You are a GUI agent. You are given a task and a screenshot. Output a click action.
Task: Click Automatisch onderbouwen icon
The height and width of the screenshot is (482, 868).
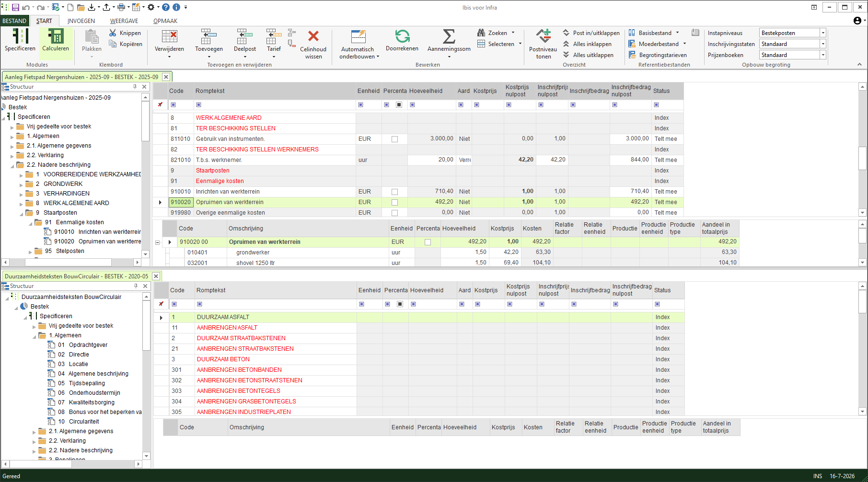[x=358, y=36]
